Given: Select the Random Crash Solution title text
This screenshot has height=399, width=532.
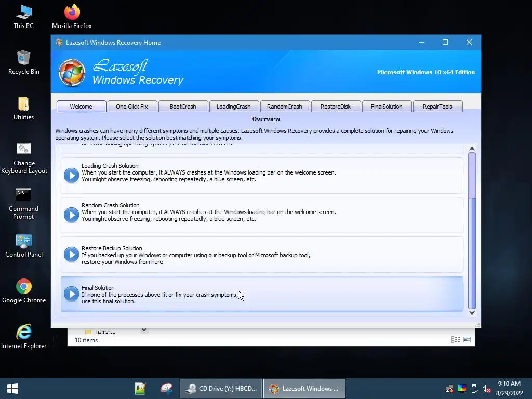Looking at the screenshot, I should click(x=110, y=205).
